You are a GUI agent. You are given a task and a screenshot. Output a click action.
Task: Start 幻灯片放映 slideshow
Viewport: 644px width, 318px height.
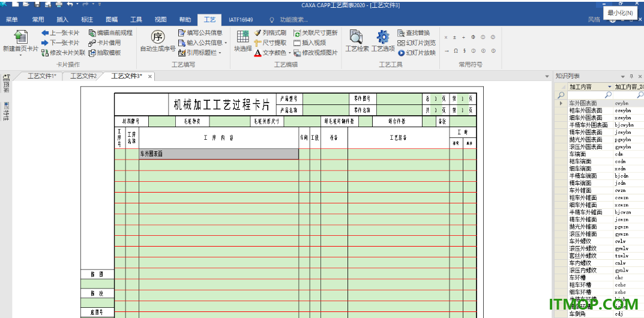click(x=417, y=53)
